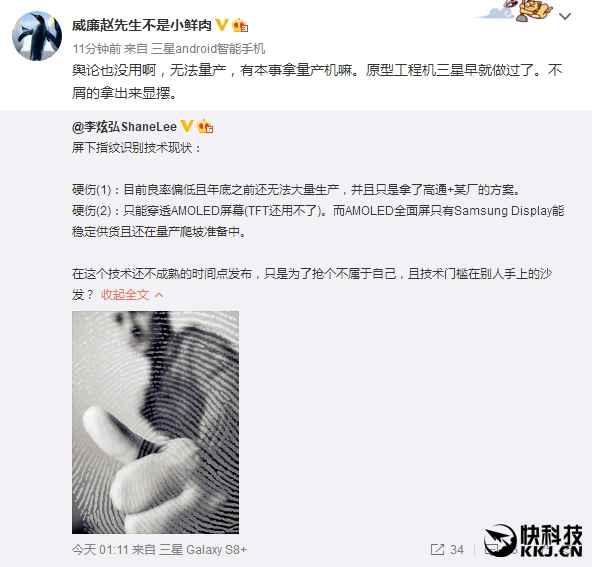
Task: Click the repost icon beside the 34 count
Action: point(437,549)
